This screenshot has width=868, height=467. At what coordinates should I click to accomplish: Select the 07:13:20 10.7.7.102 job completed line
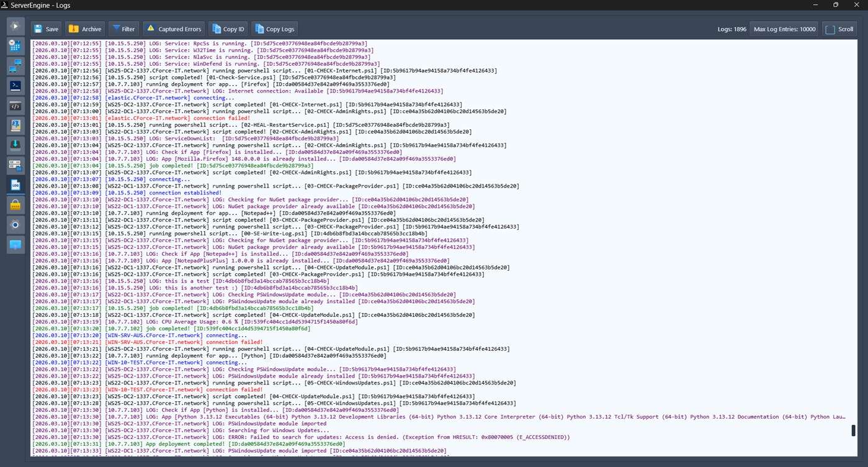(x=171, y=329)
